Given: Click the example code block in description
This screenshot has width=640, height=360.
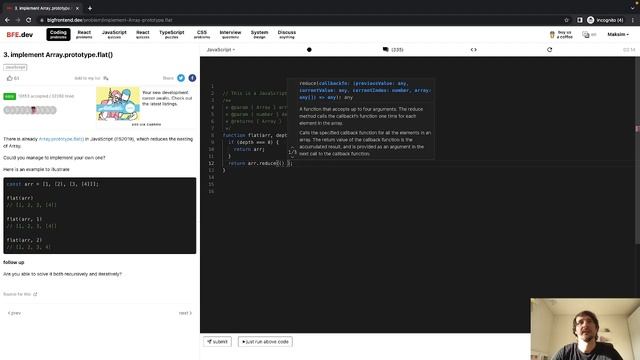Looking at the screenshot, I should [x=100, y=216].
